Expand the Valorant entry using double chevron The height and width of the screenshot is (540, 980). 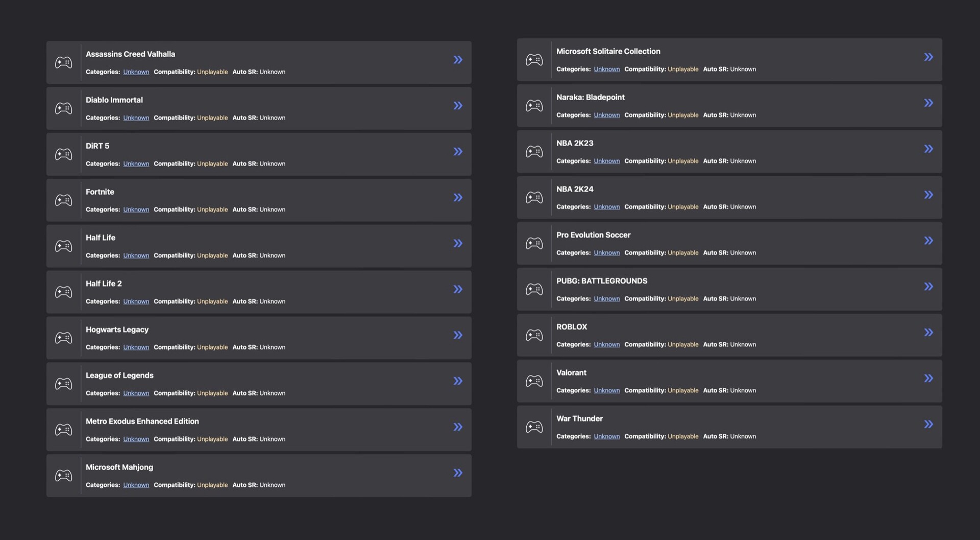coord(928,379)
